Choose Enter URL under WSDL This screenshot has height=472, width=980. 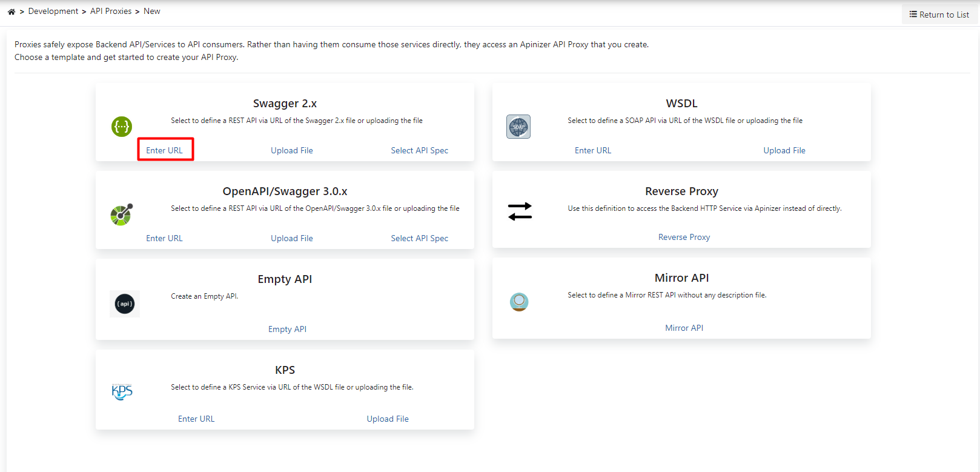coord(593,150)
